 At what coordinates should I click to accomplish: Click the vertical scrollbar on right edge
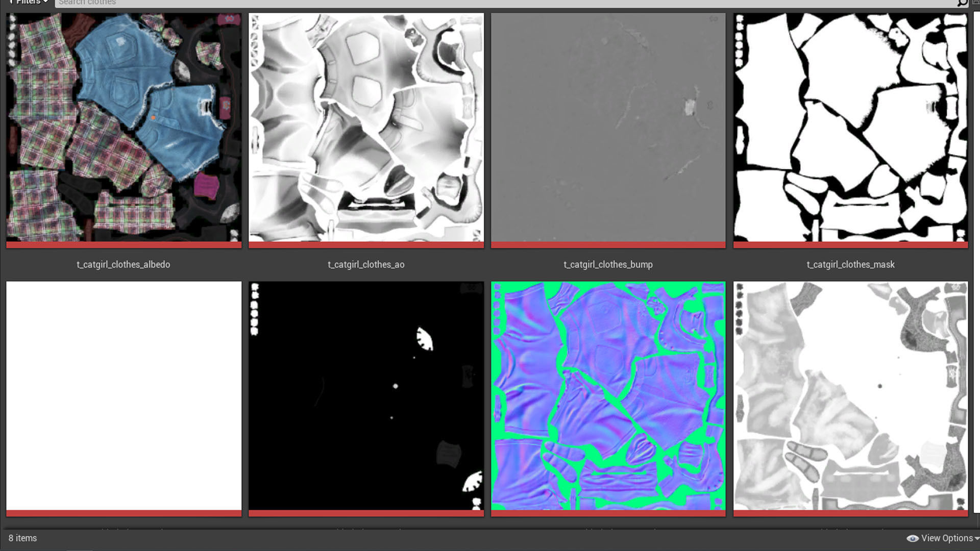[976, 255]
